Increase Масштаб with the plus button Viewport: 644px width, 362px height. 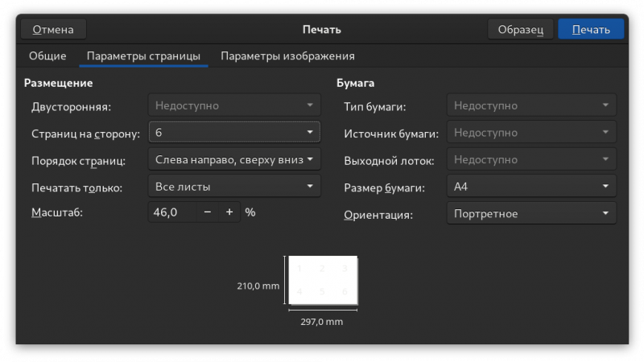coord(229,212)
